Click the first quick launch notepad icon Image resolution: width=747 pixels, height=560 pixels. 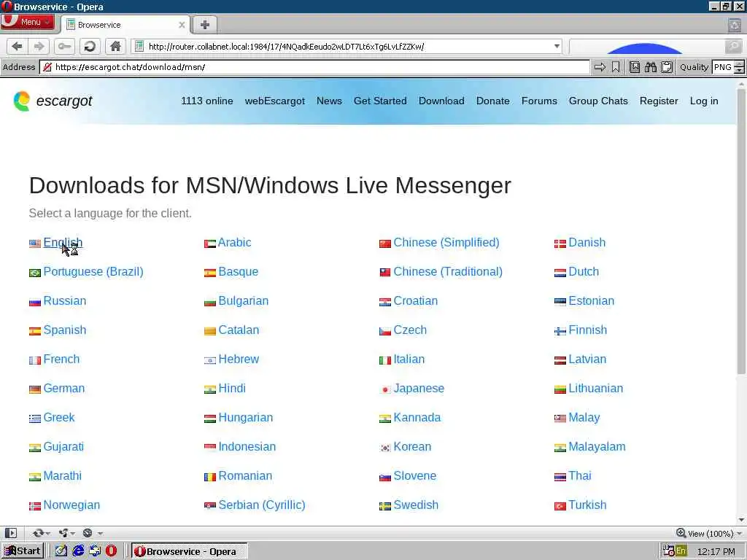coord(61,551)
